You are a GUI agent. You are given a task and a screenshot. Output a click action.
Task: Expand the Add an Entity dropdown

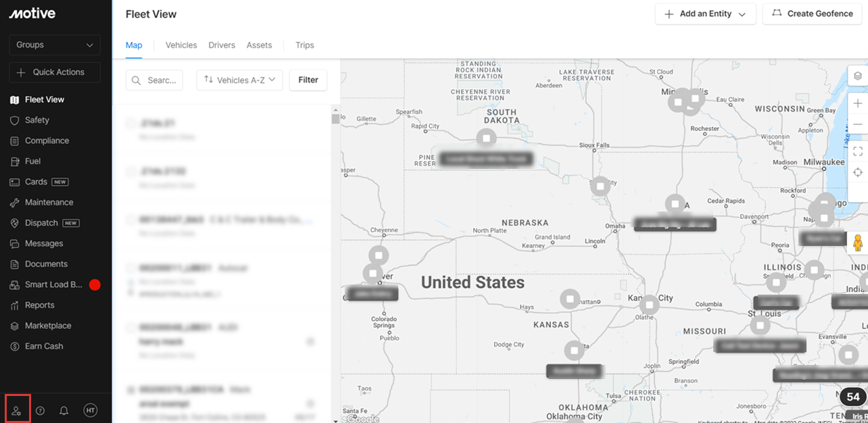pyautogui.click(x=705, y=14)
